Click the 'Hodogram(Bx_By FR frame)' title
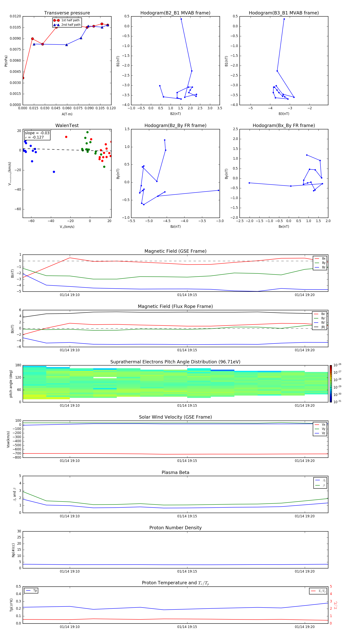The width and height of the screenshot is (351, 644). (284, 125)
